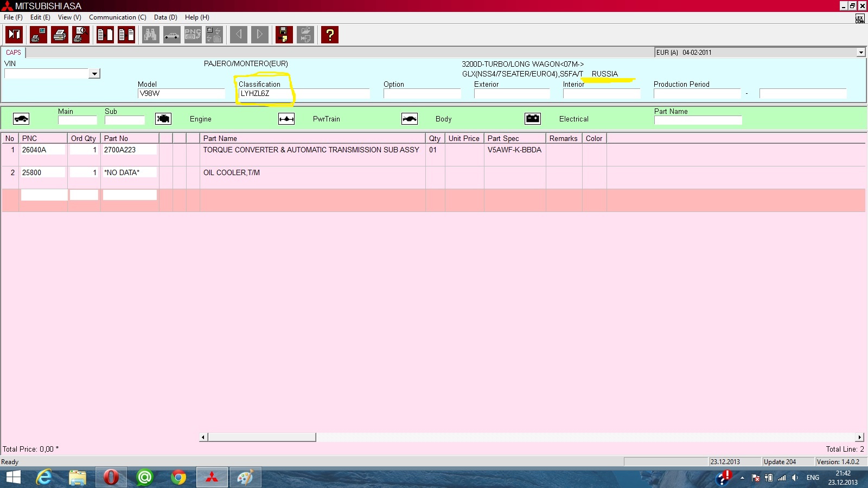Viewport: 868px width, 488px height.
Task: Open the Communication menu
Action: click(117, 17)
